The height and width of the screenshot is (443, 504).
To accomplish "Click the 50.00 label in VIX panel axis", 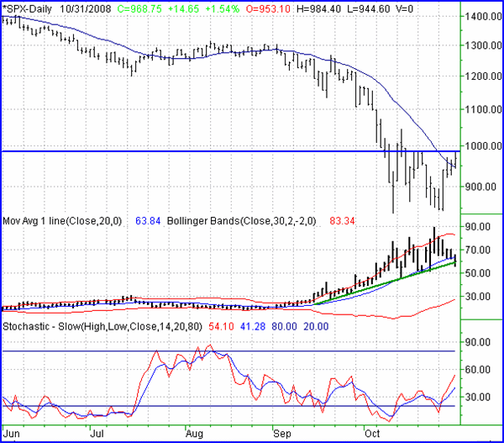I will tap(477, 273).
